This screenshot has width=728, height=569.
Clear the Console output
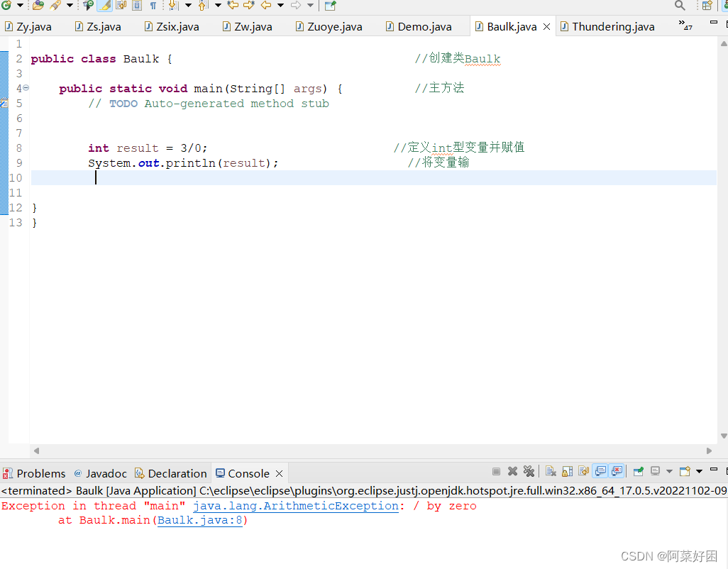click(x=551, y=472)
